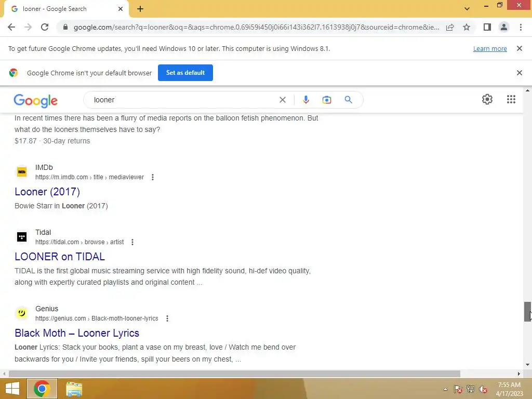Open the Google apps grid
This screenshot has width=532, height=399.
[x=511, y=99]
